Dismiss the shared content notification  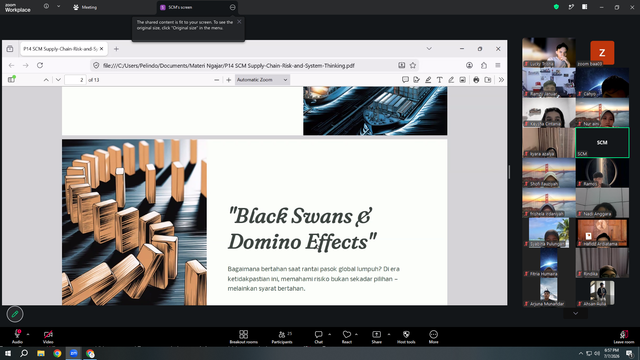[239, 22]
